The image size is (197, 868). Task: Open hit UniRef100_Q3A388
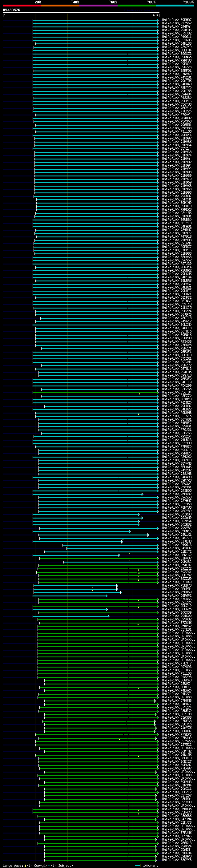pyautogui.click(x=176, y=717)
